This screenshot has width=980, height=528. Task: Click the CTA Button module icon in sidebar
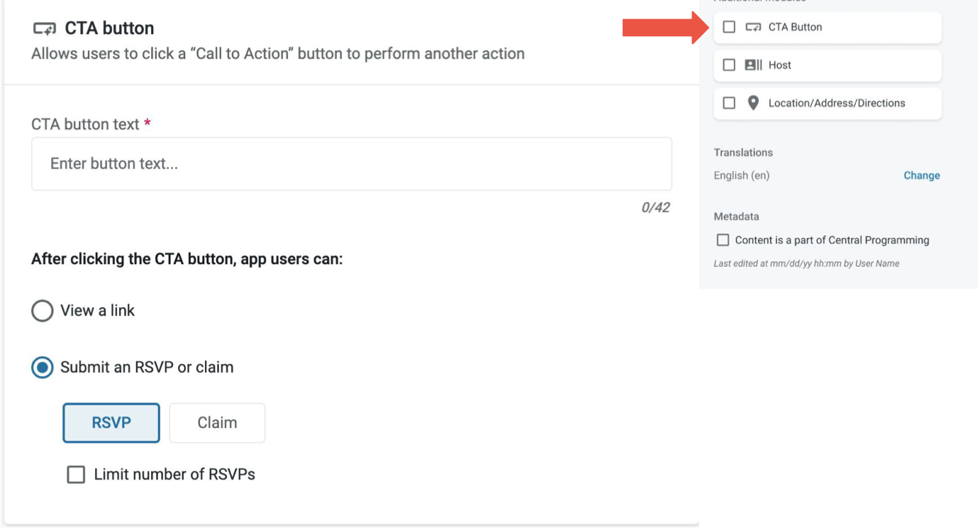tap(753, 28)
